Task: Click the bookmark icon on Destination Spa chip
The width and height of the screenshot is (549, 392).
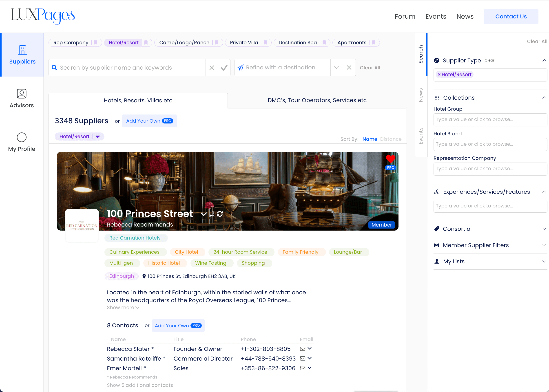Action: [324, 42]
